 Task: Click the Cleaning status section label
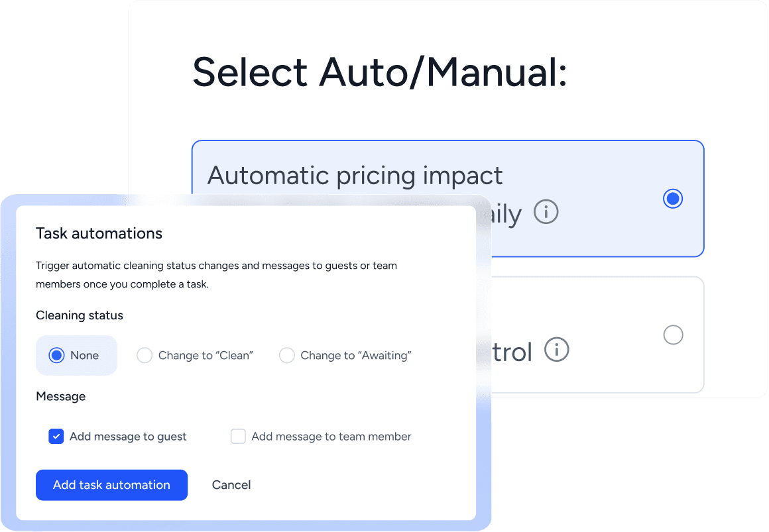click(79, 315)
